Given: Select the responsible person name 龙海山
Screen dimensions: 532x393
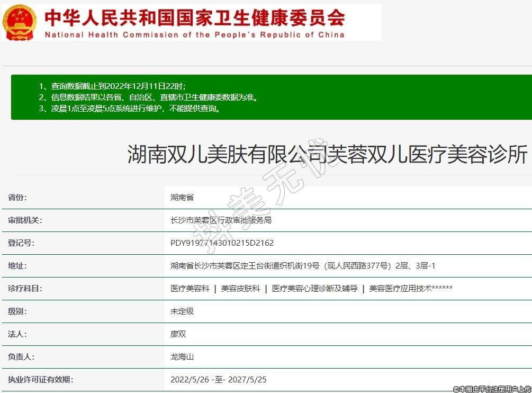Looking at the screenshot, I should [x=182, y=357].
